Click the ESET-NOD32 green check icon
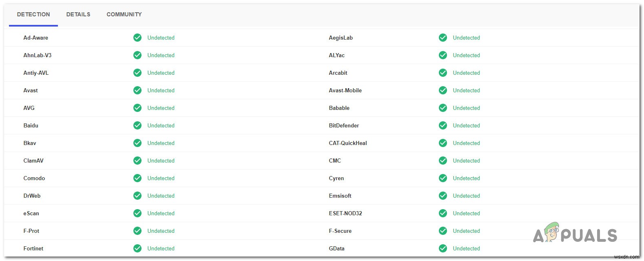The width and height of the screenshot is (644, 261). click(443, 213)
